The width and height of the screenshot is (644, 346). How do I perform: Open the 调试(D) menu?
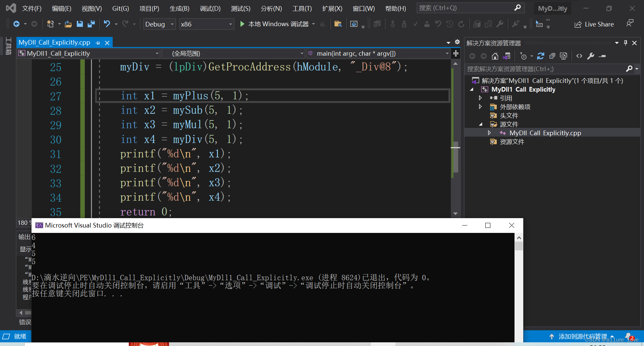pyautogui.click(x=210, y=8)
